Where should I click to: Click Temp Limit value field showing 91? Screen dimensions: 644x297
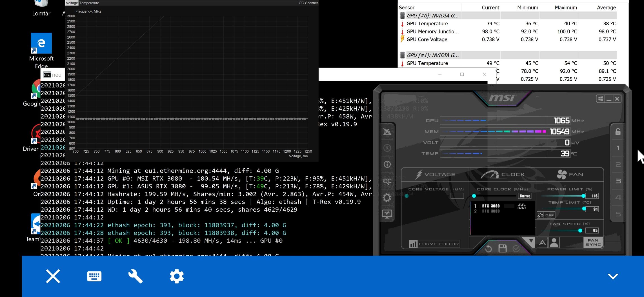pyautogui.click(x=592, y=209)
